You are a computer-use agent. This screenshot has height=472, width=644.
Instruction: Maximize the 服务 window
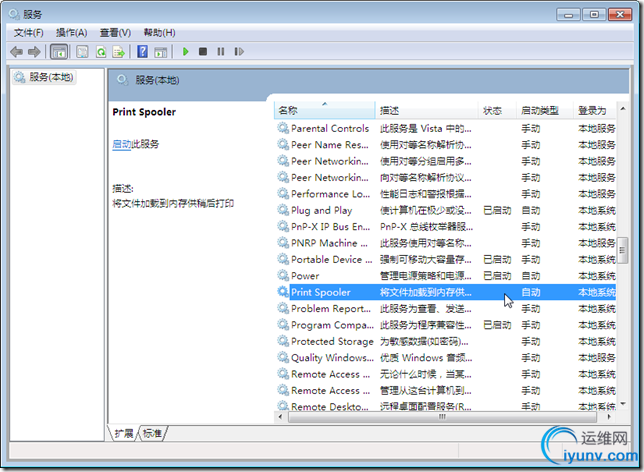[594, 15]
